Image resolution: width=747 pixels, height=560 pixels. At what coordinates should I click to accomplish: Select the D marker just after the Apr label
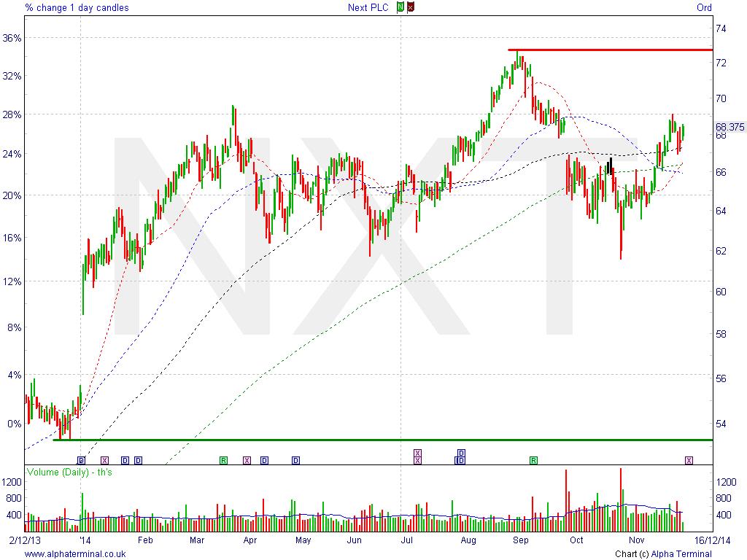[264, 461]
